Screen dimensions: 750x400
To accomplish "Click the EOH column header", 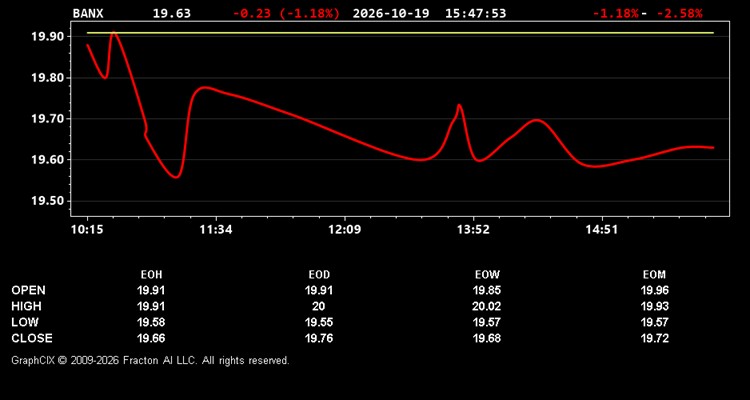I will pos(151,275).
